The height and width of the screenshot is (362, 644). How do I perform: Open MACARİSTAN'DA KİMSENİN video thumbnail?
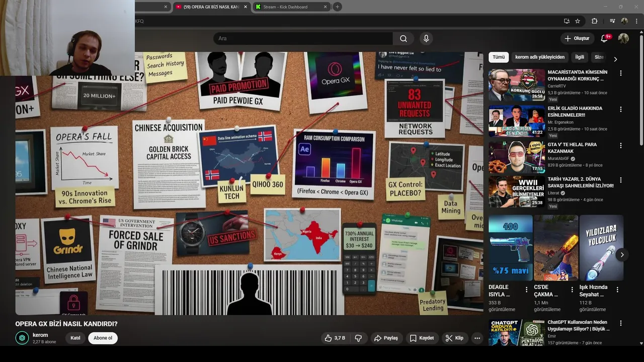pos(517,85)
